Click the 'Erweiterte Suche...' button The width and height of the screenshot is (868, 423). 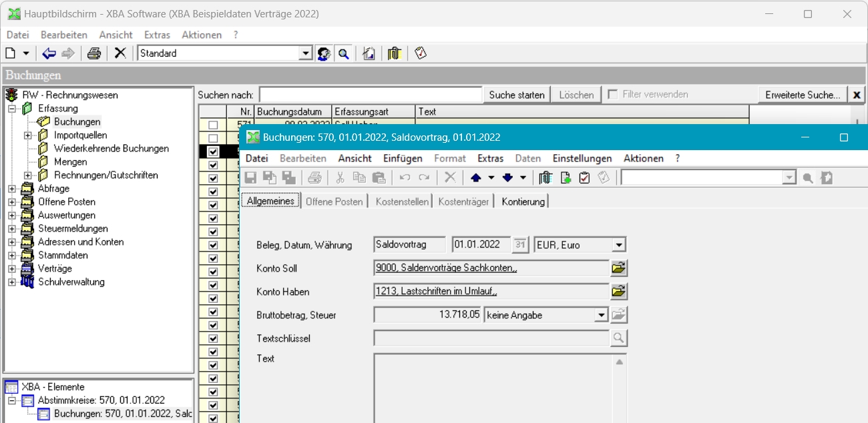[x=803, y=95]
